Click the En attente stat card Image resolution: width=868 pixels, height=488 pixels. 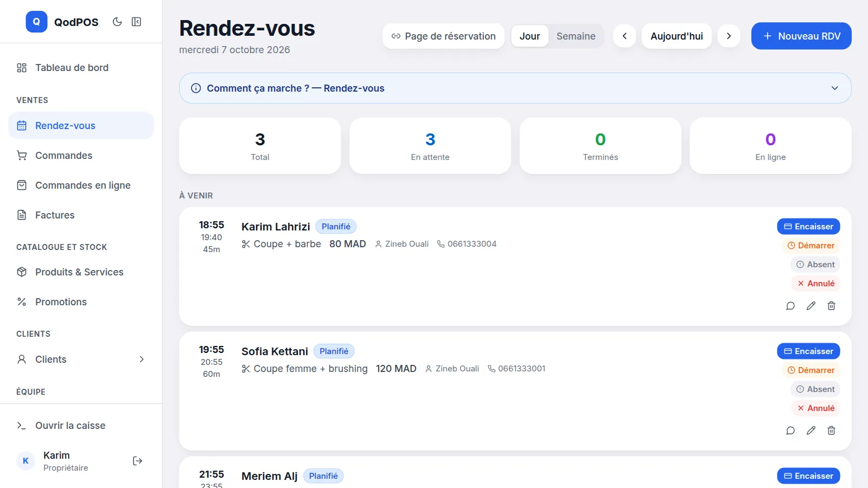pos(430,146)
